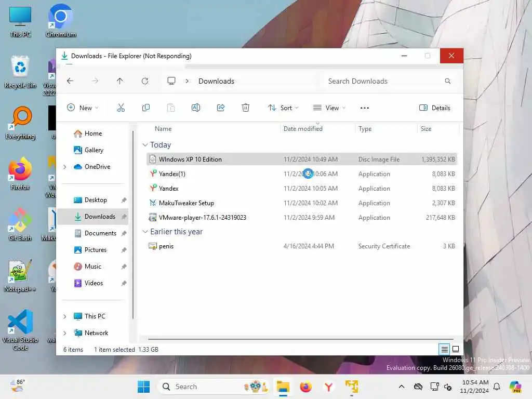Open Git Bash desktop shortcut
532x399 pixels.
(20, 224)
